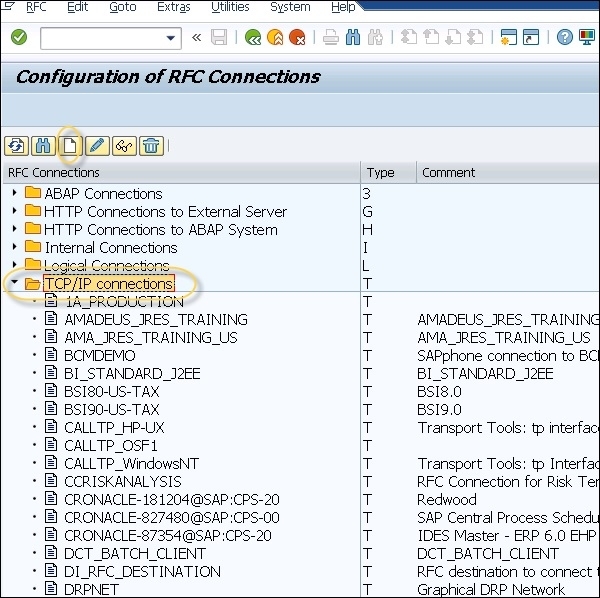Open the Extras menu
The width and height of the screenshot is (600, 598).
pos(174,7)
